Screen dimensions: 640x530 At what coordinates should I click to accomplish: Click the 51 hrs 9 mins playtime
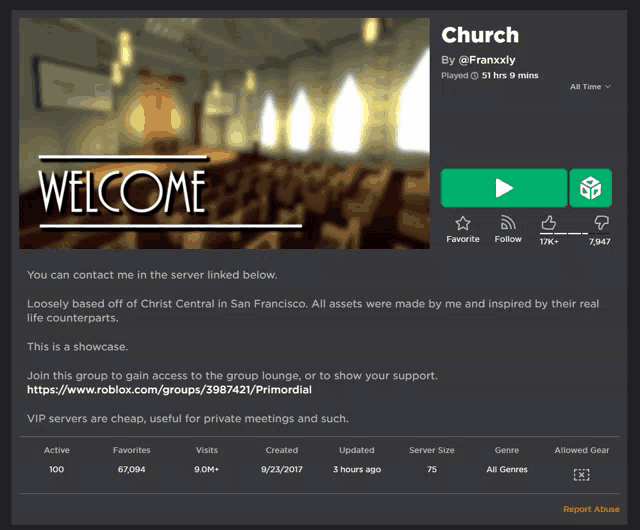point(510,76)
